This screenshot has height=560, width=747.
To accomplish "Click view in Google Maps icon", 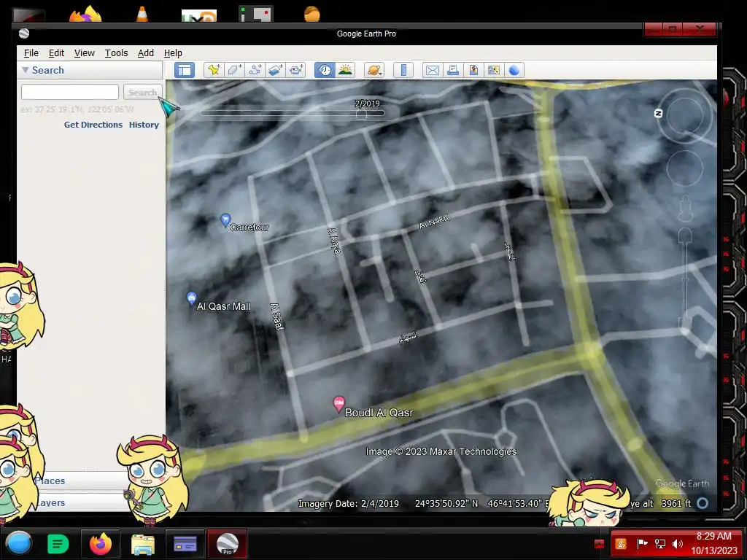I will pyautogui.click(x=494, y=71).
